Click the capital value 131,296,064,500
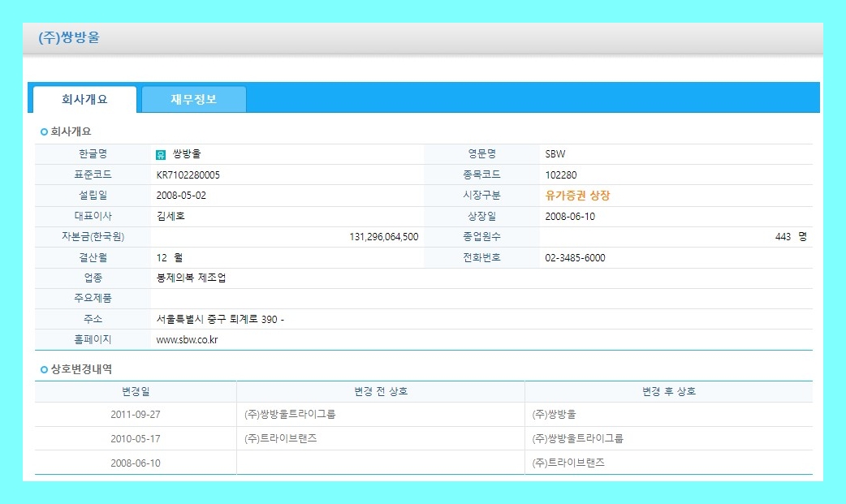This screenshot has width=846, height=504. pyautogui.click(x=383, y=237)
